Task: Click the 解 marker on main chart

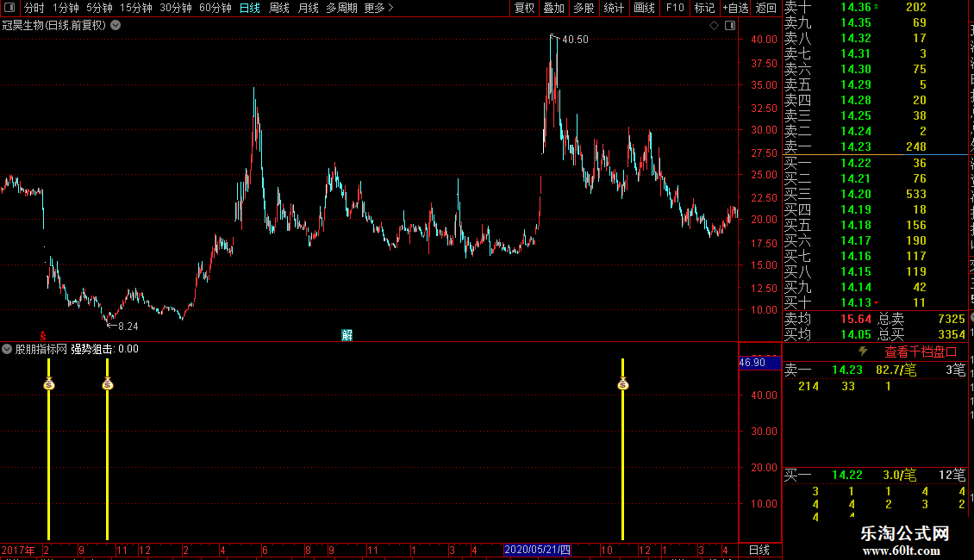Action: [347, 335]
